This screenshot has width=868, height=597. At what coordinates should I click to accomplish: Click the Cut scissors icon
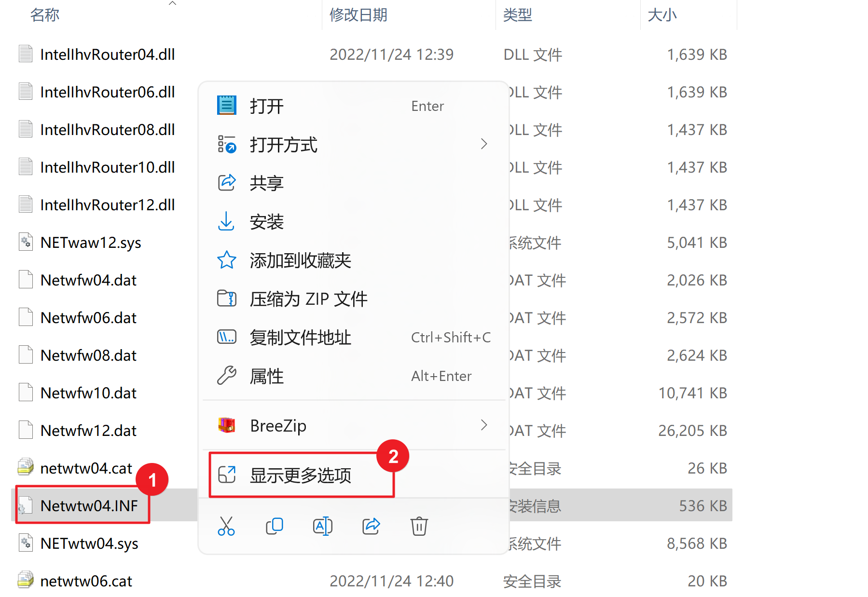tap(226, 526)
